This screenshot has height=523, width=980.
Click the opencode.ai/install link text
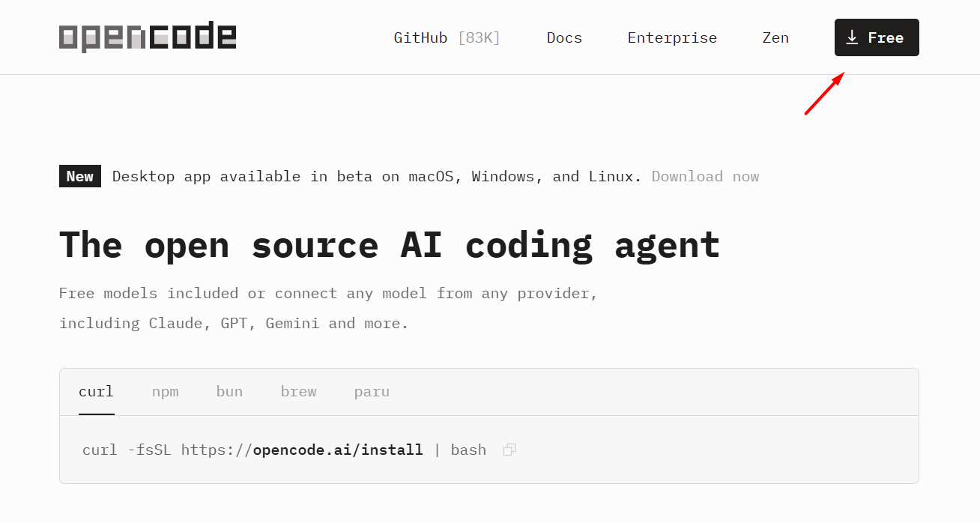click(x=337, y=450)
